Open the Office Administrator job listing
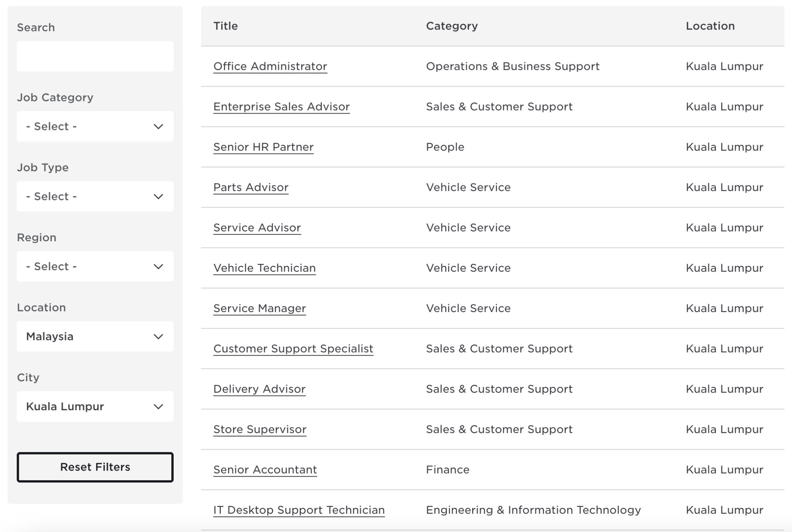This screenshot has width=792, height=532. click(x=270, y=66)
